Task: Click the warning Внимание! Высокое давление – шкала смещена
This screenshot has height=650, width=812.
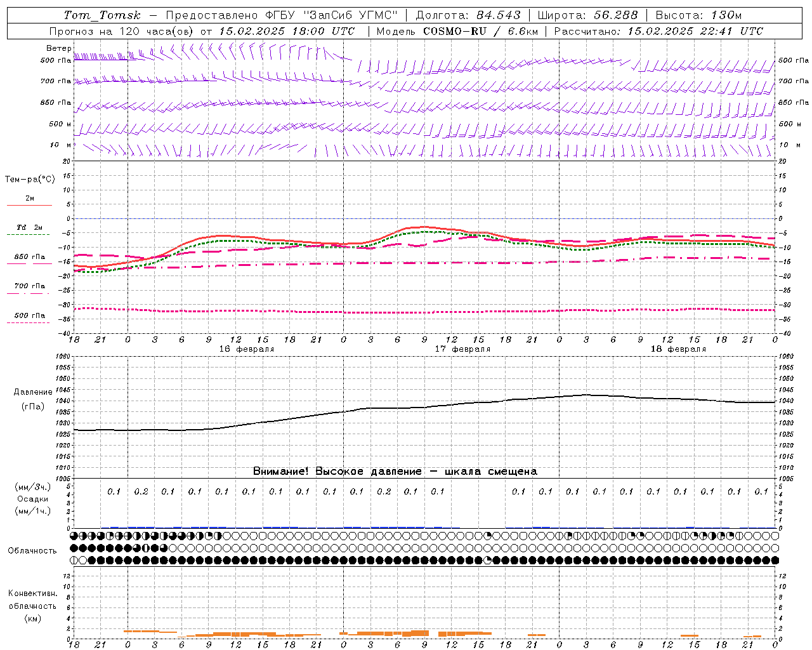Action: click(395, 472)
